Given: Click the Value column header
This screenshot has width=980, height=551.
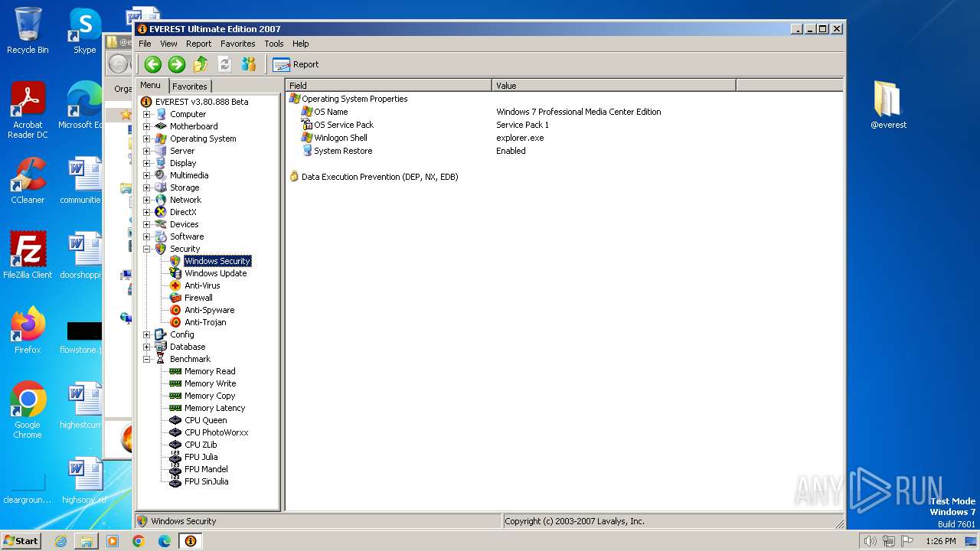Looking at the screenshot, I should tap(614, 85).
